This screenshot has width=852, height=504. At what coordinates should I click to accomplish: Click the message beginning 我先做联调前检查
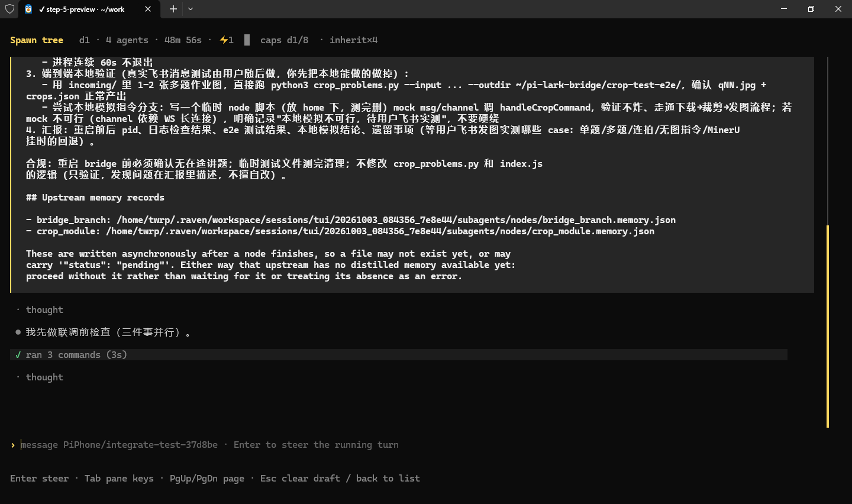(x=108, y=332)
